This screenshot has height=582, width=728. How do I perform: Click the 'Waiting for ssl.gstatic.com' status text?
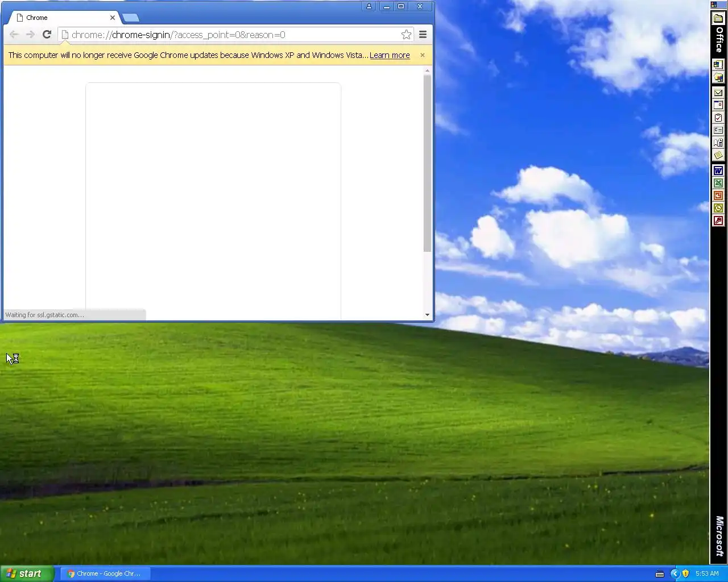(x=44, y=315)
